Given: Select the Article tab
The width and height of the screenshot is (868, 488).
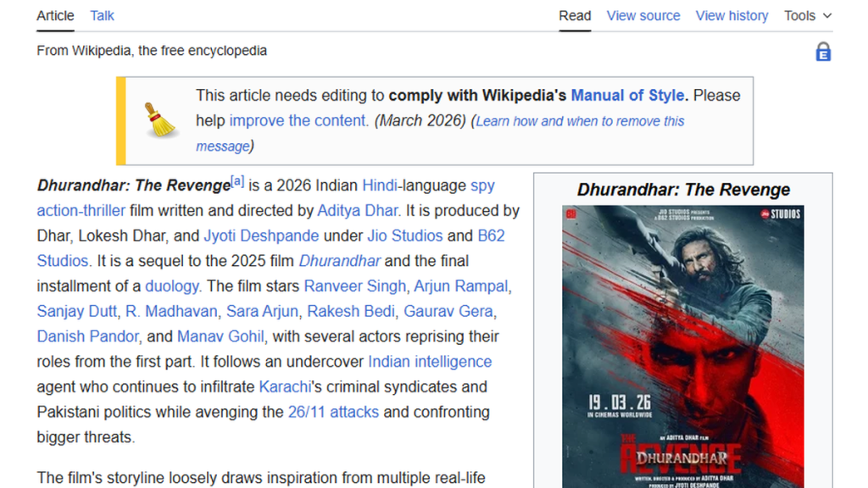Looking at the screenshot, I should [x=55, y=15].
